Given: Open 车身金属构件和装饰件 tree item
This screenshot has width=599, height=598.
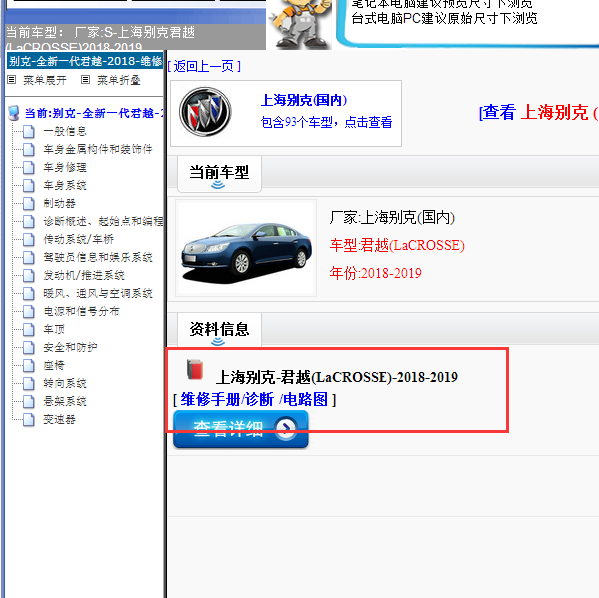Looking at the screenshot, I should 98,149.
